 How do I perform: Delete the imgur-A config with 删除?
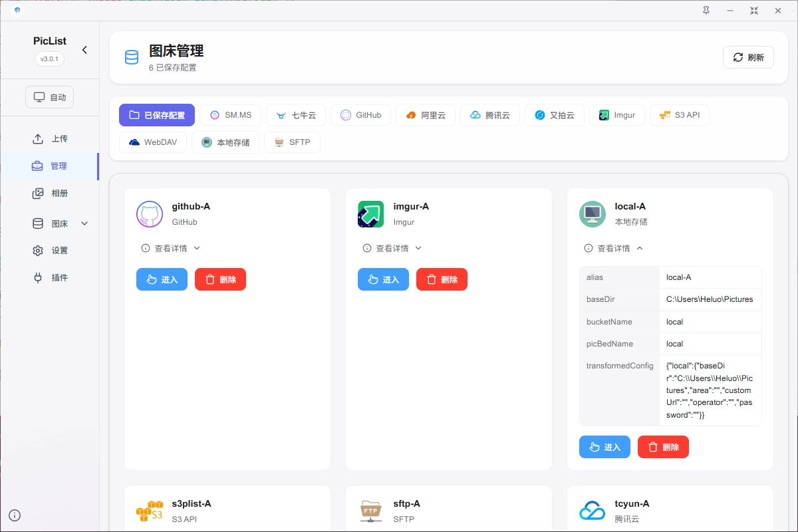(442, 279)
